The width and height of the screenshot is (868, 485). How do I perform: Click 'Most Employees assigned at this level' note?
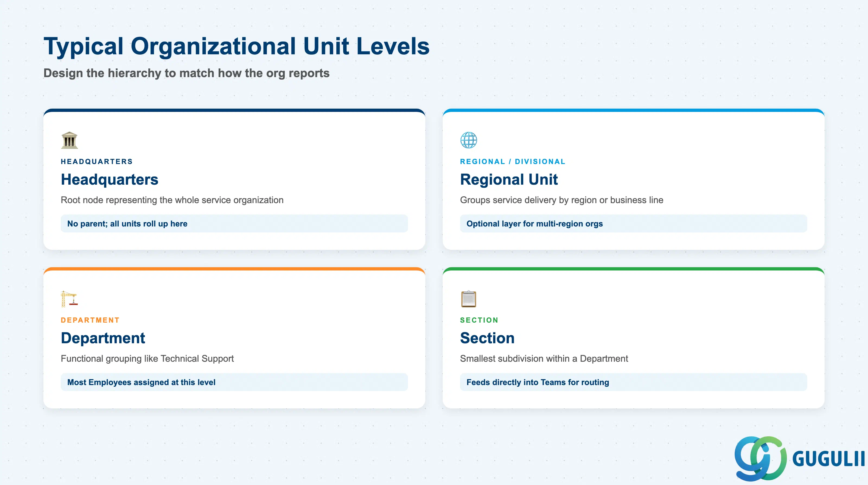tap(234, 382)
